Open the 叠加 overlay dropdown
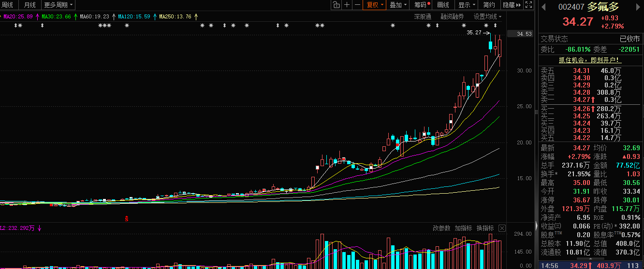 [398, 5]
